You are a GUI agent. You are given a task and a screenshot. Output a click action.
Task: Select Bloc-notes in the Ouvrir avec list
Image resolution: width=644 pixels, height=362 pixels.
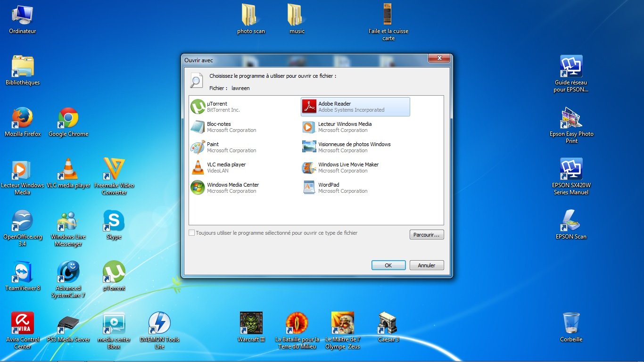point(244,127)
